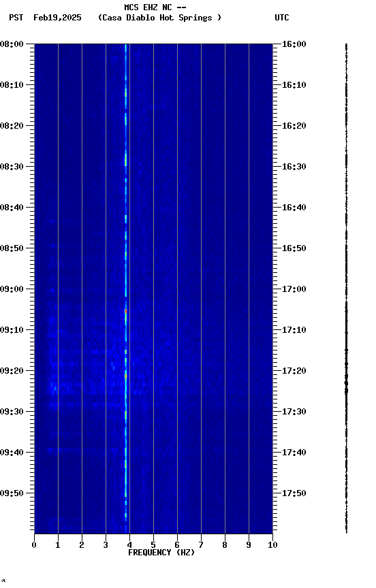The image size is (376, 588).
Task: Click the 17:00 UTC time label
Action: pos(294,289)
